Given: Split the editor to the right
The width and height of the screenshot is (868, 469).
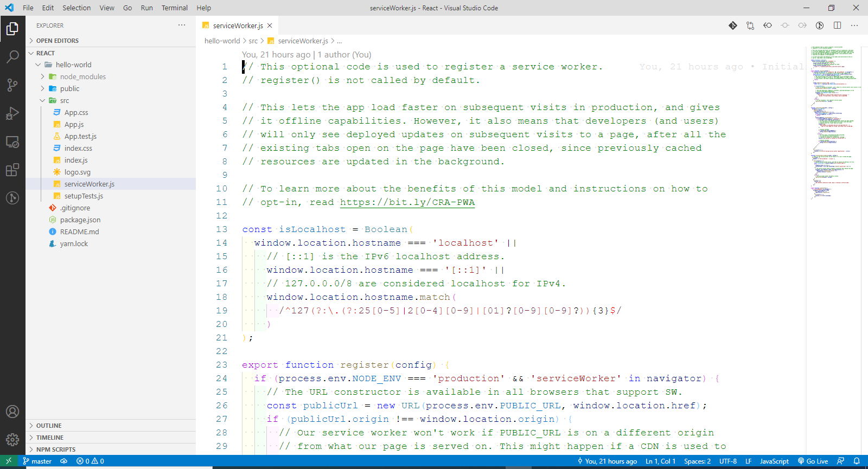Looking at the screenshot, I should [837, 25].
